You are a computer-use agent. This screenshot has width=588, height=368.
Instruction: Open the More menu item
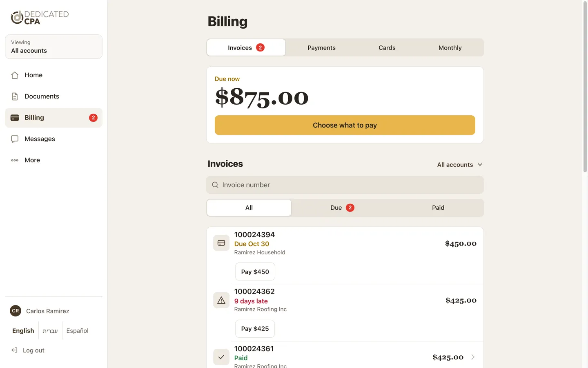pyautogui.click(x=53, y=160)
